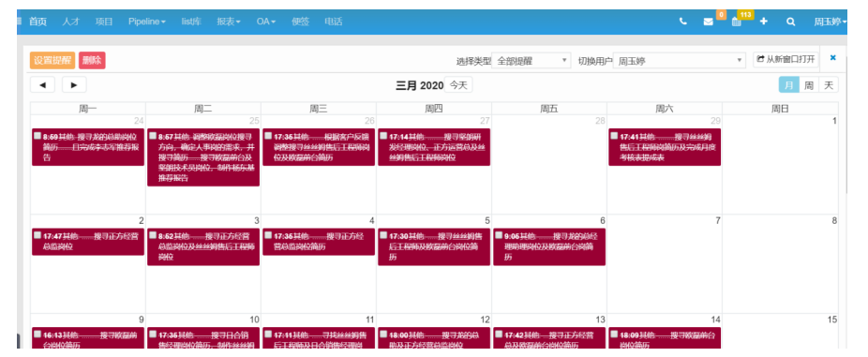Open the 电话 menu item

(x=334, y=22)
